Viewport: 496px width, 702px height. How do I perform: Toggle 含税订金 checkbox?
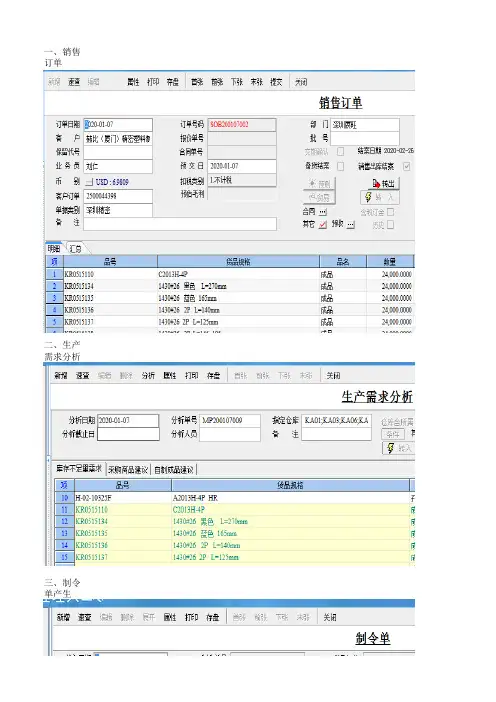tap(390, 212)
